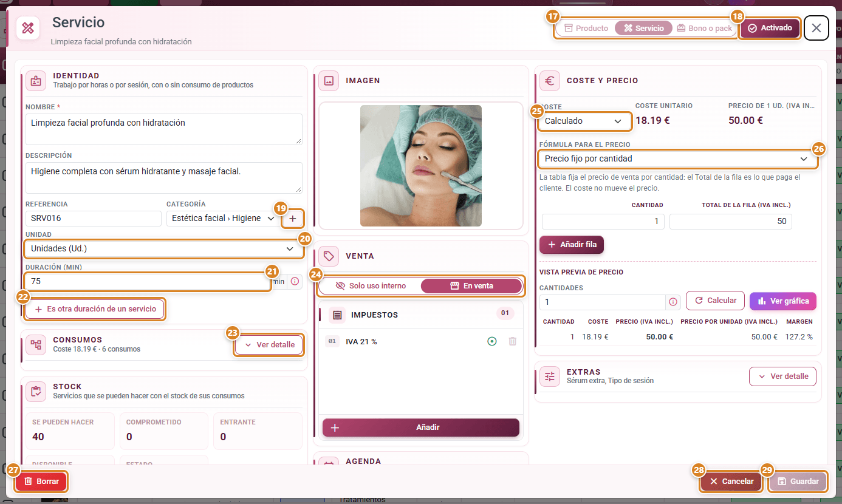Click the info icon beside duration field

pyautogui.click(x=295, y=282)
